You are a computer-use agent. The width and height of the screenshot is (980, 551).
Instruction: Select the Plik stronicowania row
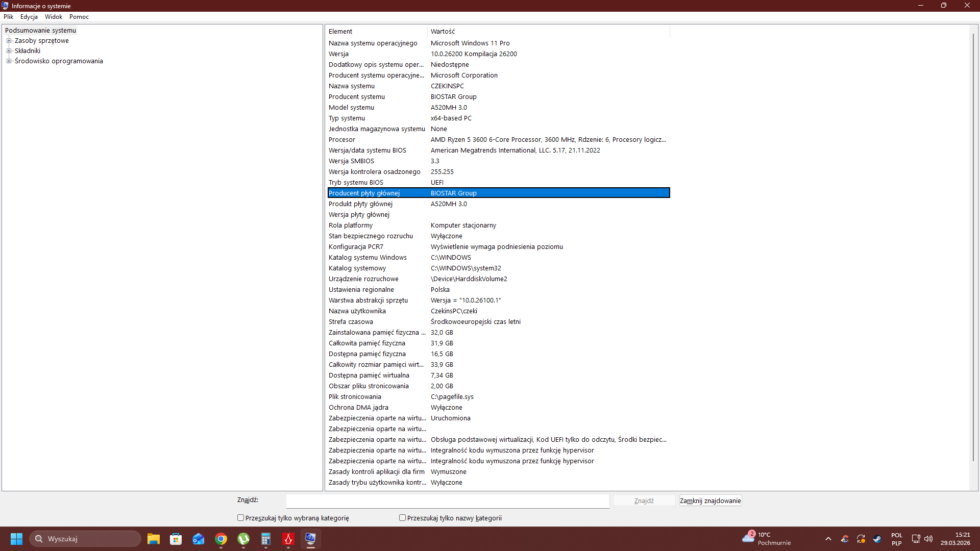pyautogui.click(x=499, y=397)
